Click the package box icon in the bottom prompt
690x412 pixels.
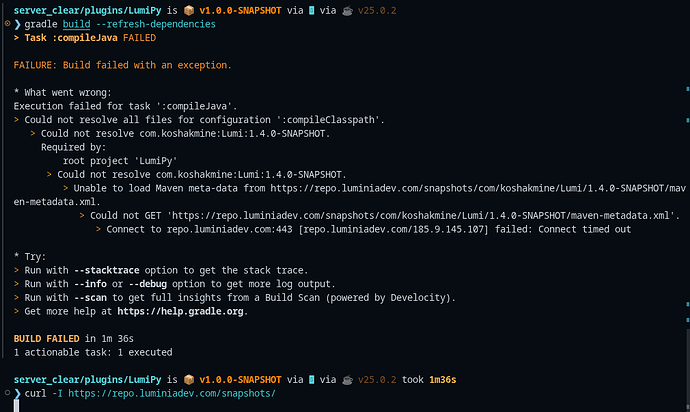(x=189, y=379)
